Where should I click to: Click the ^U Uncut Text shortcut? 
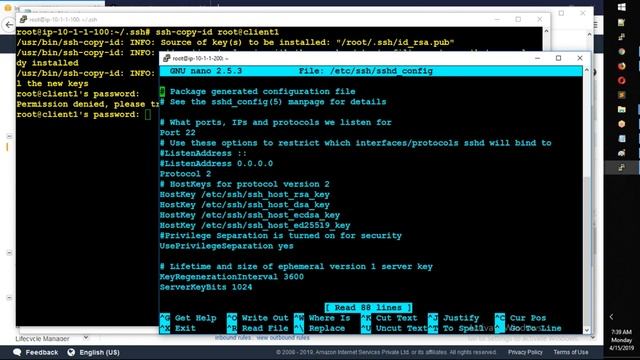point(394,328)
